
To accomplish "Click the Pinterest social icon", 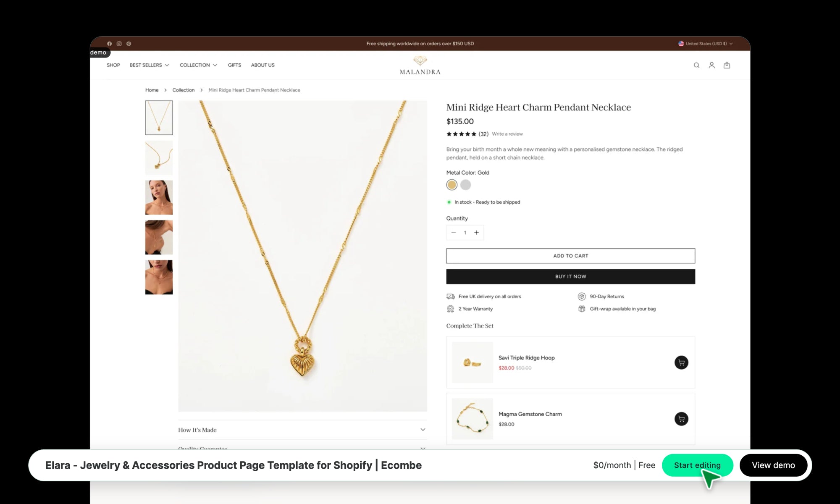I will (129, 44).
